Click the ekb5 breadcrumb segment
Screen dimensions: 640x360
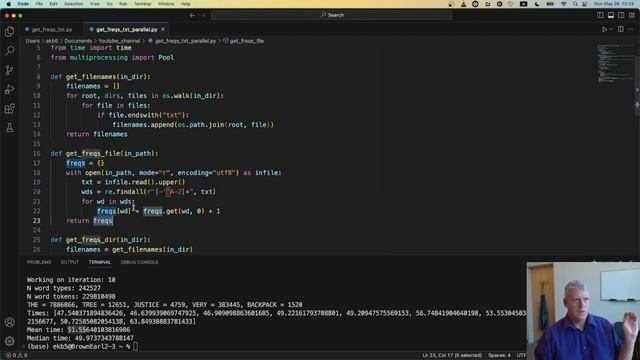pos(52,41)
